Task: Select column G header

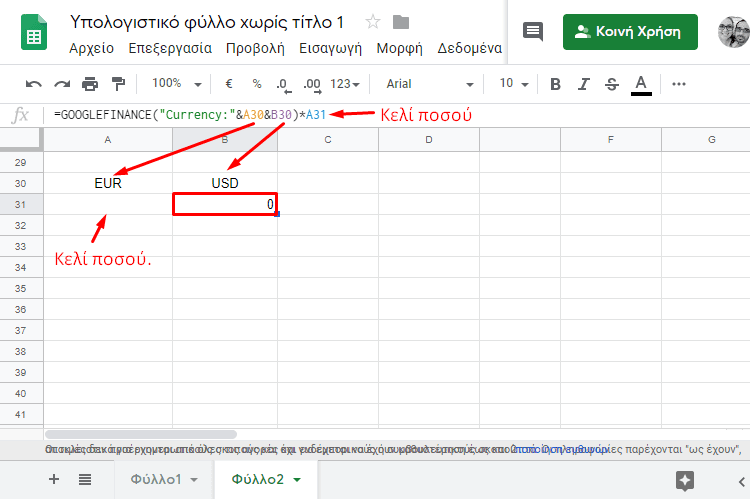Action: (706, 140)
